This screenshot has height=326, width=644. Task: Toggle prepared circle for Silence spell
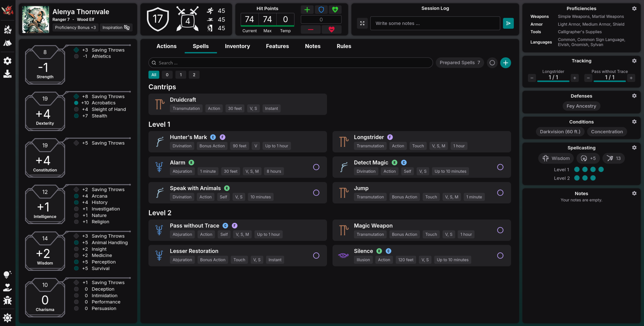coord(500,255)
